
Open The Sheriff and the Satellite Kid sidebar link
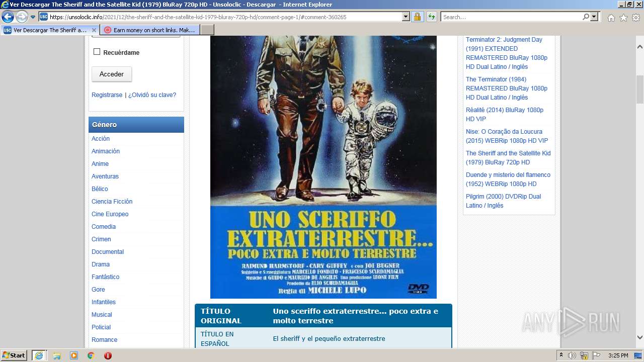pos(508,158)
